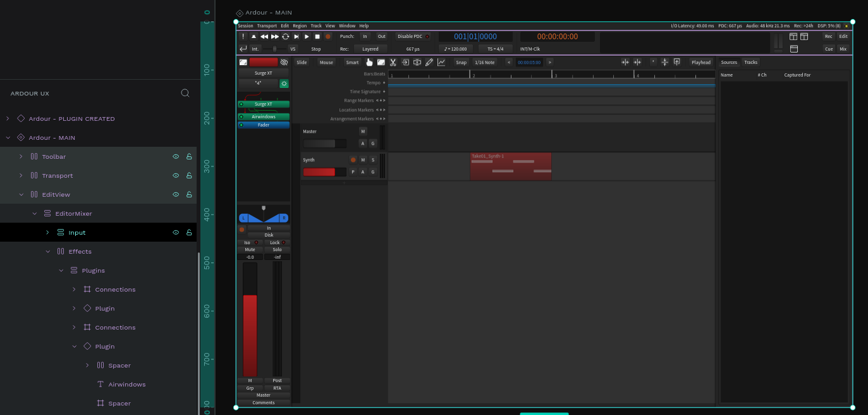Click play-from-range icon in transport
The height and width of the screenshot is (415, 868).
pos(296,37)
